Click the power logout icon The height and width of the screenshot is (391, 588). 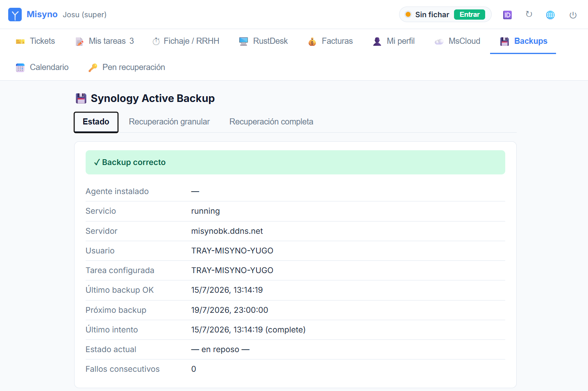point(573,15)
